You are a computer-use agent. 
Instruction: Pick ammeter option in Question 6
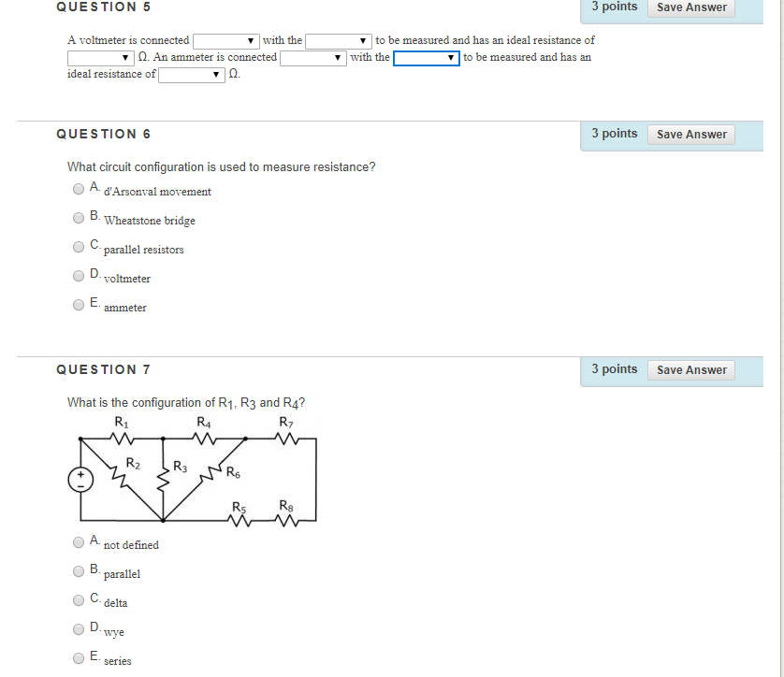[79, 305]
